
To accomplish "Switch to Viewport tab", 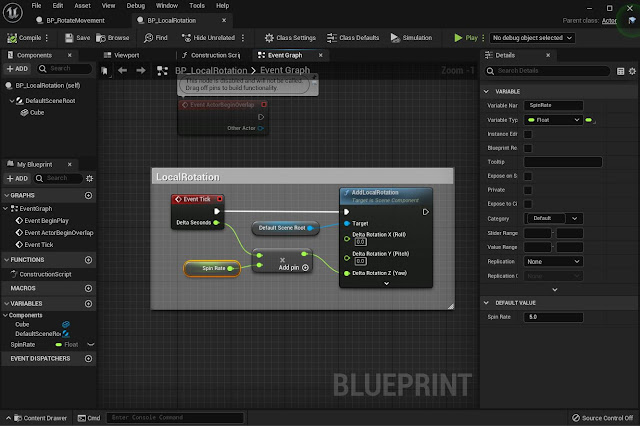I will click(x=122, y=55).
